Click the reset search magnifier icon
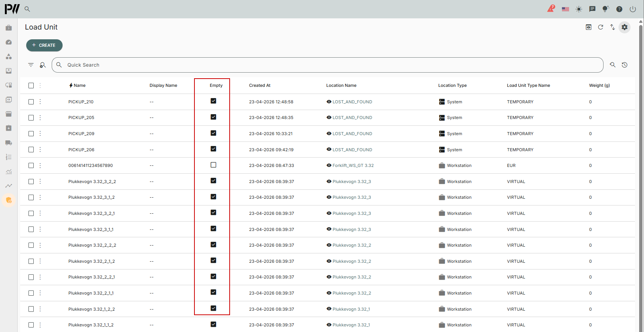 click(x=613, y=65)
